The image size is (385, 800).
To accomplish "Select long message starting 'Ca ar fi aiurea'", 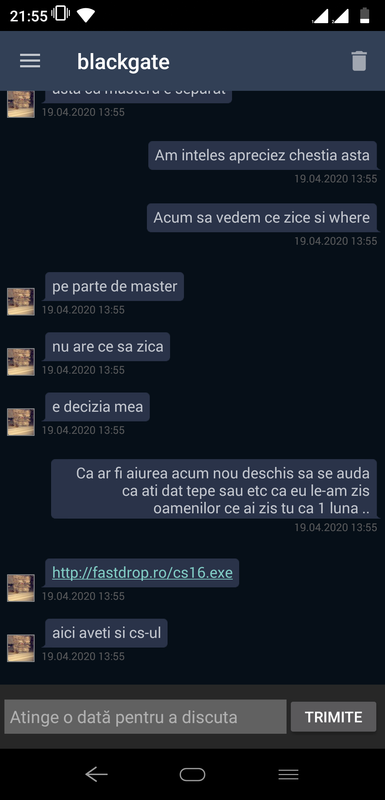I will pyautogui.click(x=214, y=489).
